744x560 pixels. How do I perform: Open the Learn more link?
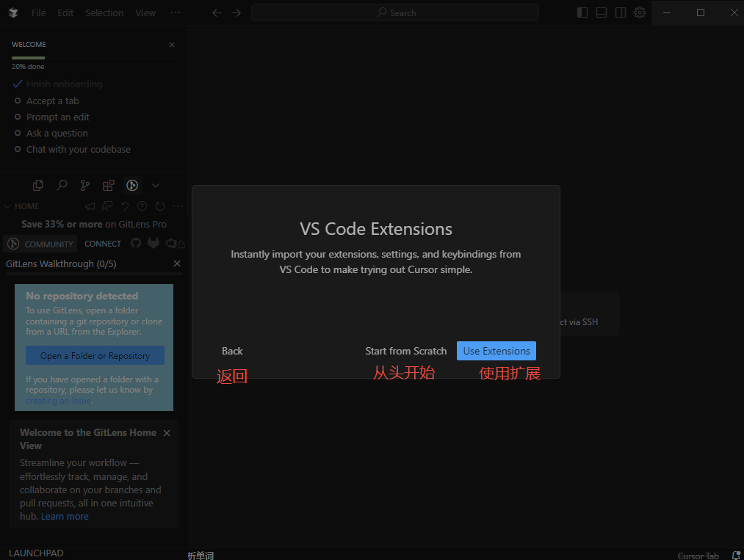[65, 517]
